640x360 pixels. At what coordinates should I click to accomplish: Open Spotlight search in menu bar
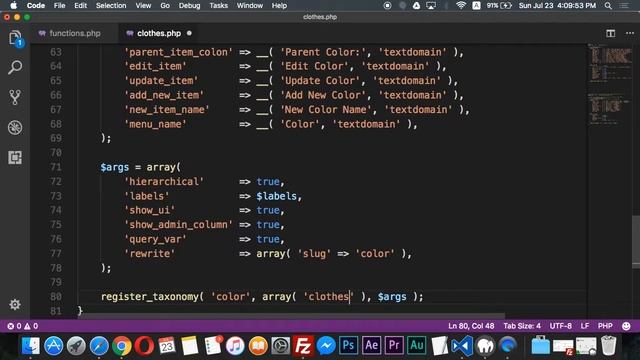pos(608,6)
